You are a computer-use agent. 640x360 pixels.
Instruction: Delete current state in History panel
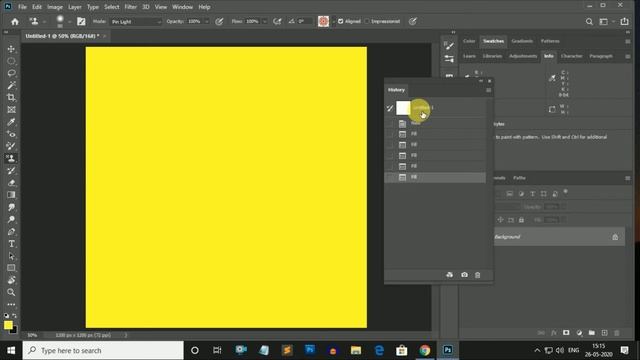tap(478, 275)
